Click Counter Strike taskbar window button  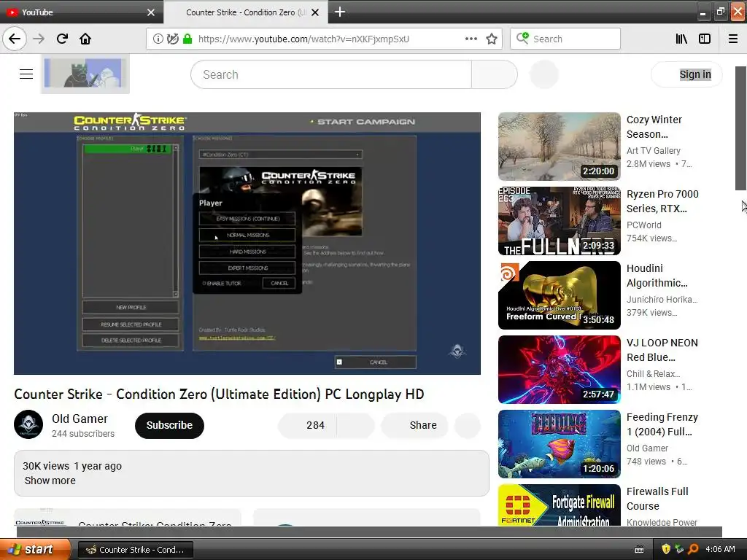135,550
